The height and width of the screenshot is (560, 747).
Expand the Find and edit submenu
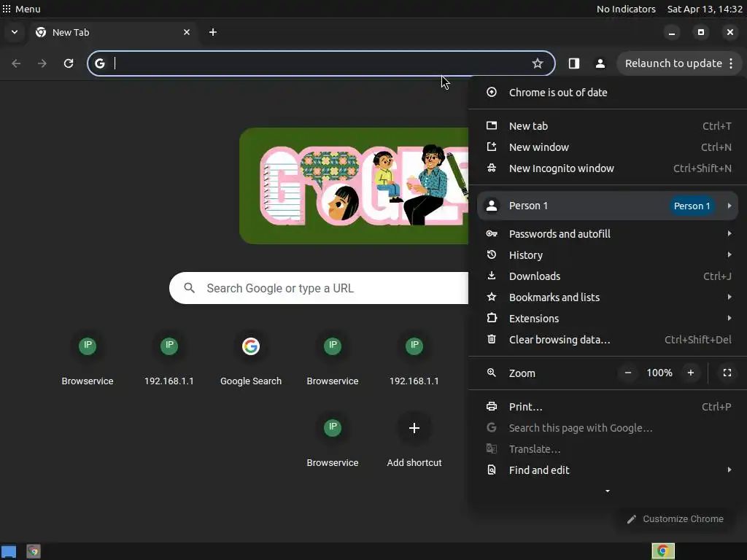pyautogui.click(x=608, y=470)
